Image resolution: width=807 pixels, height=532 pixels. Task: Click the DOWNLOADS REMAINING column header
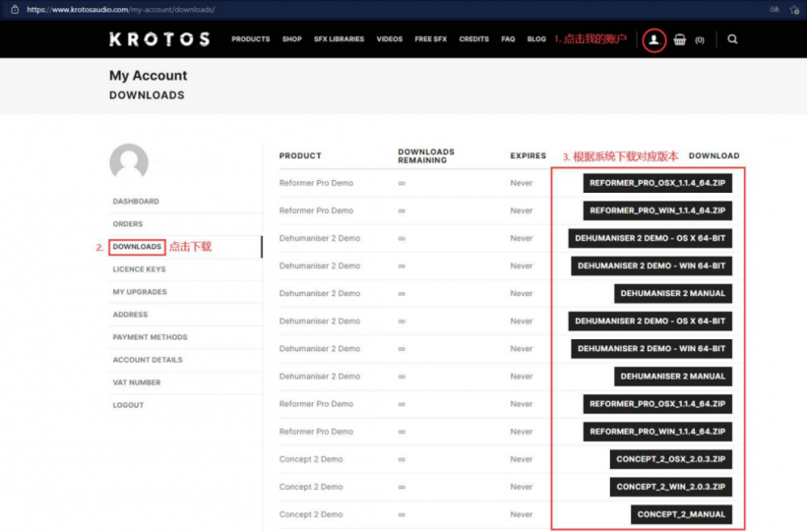tap(425, 156)
